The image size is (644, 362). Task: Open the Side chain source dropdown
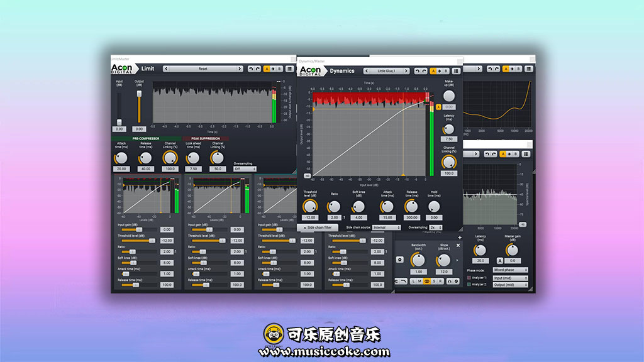click(x=386, y=228)
